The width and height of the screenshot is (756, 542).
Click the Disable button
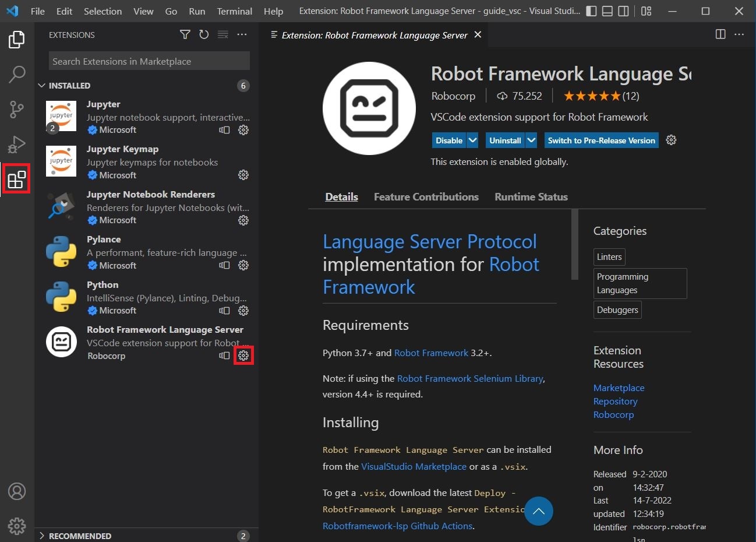pyautogui.click(x=449, y=140)
